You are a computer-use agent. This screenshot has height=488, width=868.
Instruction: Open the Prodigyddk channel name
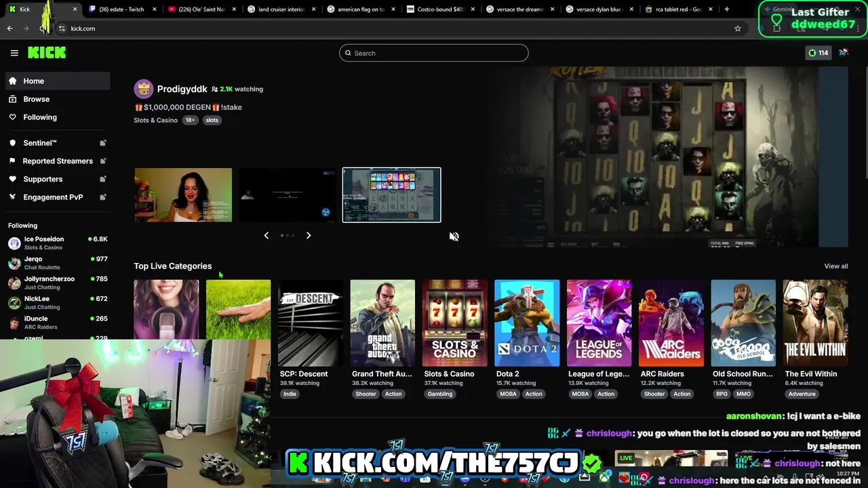[x=182, y=89]
